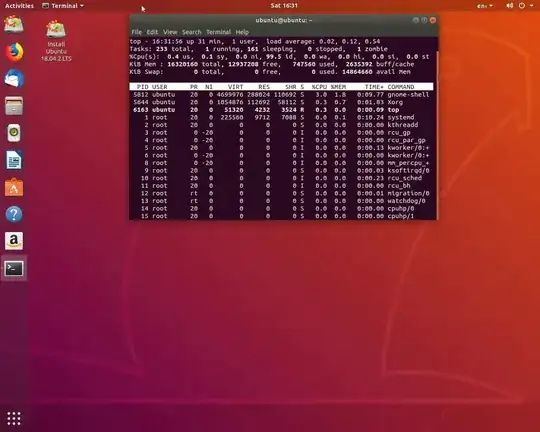Click the KiB Swap summary line
Image resolution: width=540 pixels, height=432 pixels.
[x=270, y=72]
